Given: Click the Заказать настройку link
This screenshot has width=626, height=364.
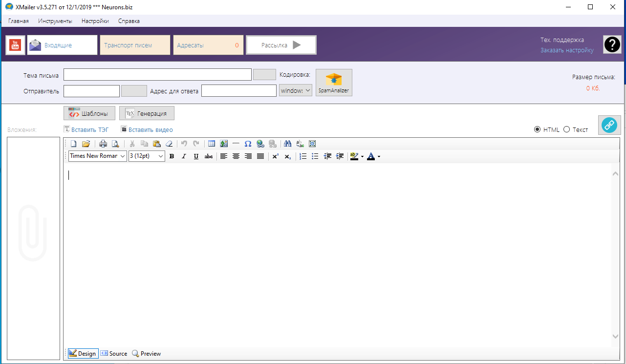Looking at the screenshot, I should 567,50.
